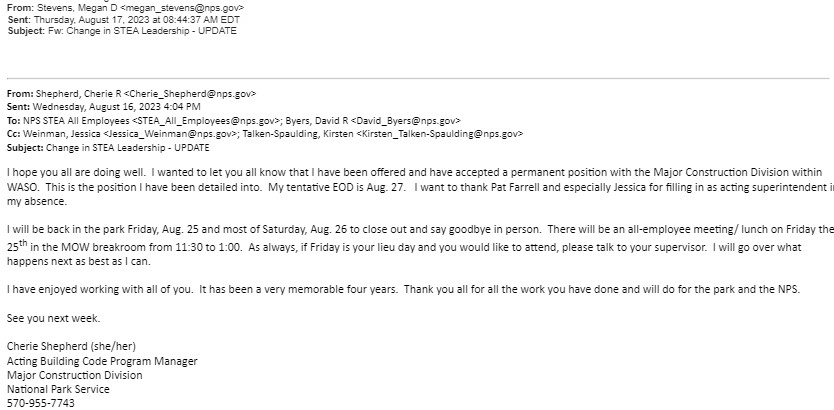Click the original Subject line 'Change in STEA Leadership'
Screen dimensions: 834x410
[128, 148]
